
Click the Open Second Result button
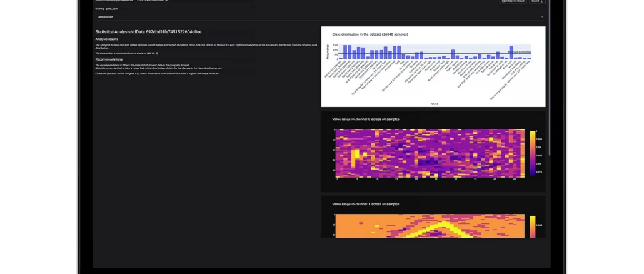[x=513, y=2]
